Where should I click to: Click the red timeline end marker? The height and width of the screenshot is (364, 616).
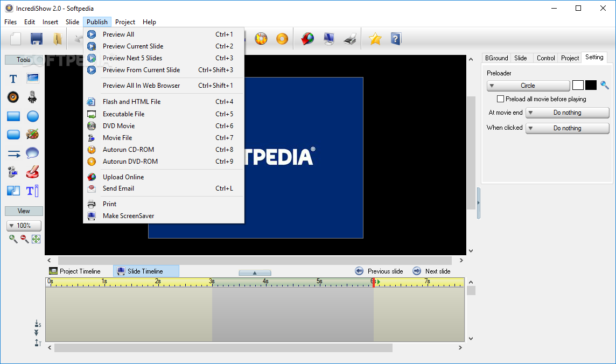(x=373, y=282)
